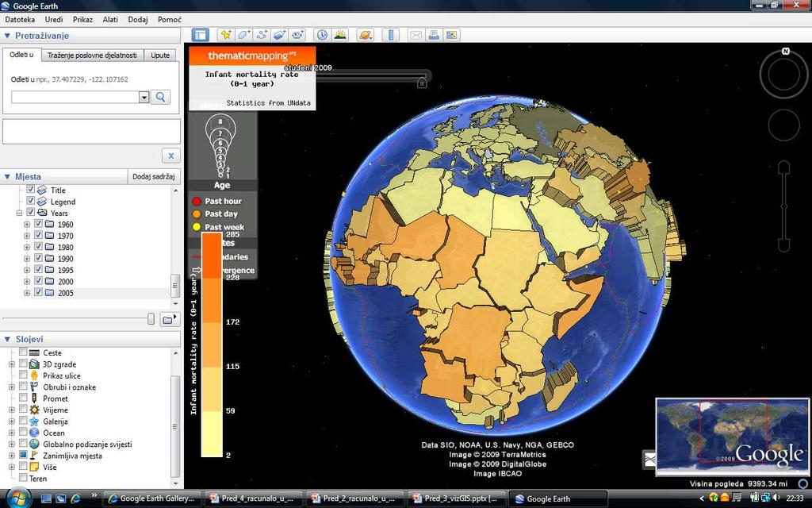The image size is (812, 508).
Task: Open the planet switcher (Saturn icon)
Action: coord(365,35)
